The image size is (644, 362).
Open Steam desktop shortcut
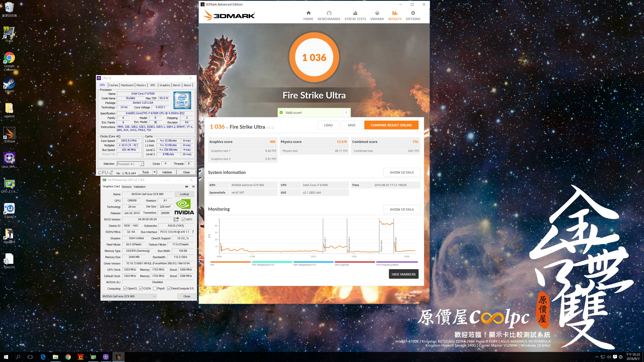click(x=9, y=85)
